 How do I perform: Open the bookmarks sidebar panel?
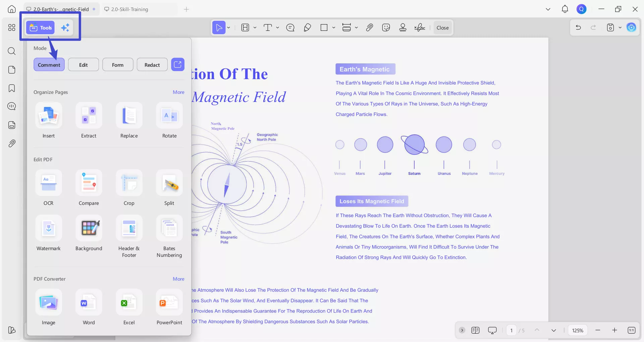pyautogui.click(x=12, y=88)
